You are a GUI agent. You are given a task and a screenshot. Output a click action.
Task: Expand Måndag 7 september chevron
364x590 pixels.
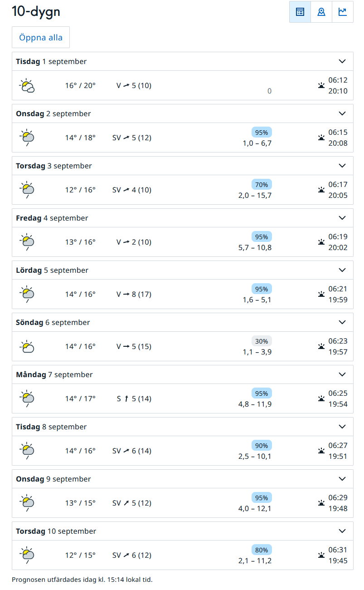(x=342, y=374)
